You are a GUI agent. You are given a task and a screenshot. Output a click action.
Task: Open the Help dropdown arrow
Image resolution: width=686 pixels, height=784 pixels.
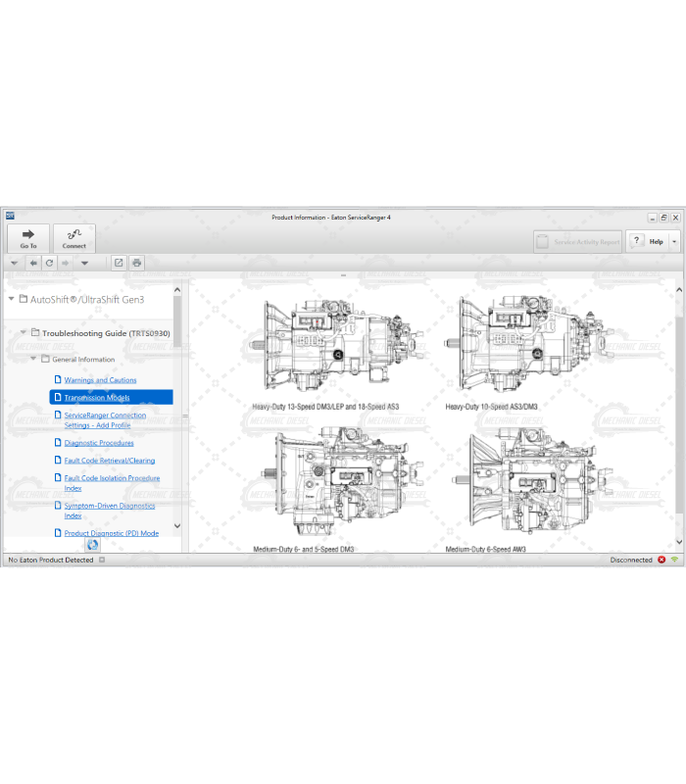coord(673,241)
